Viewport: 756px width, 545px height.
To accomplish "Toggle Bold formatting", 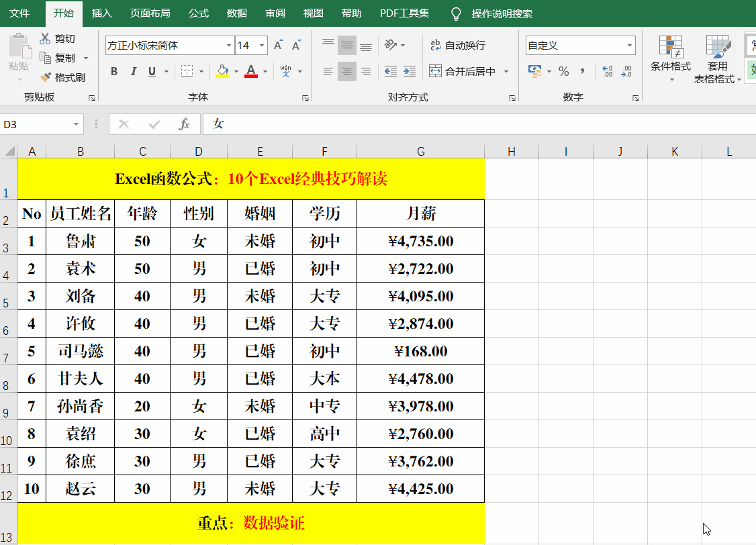I will click(x=114, y=71).
